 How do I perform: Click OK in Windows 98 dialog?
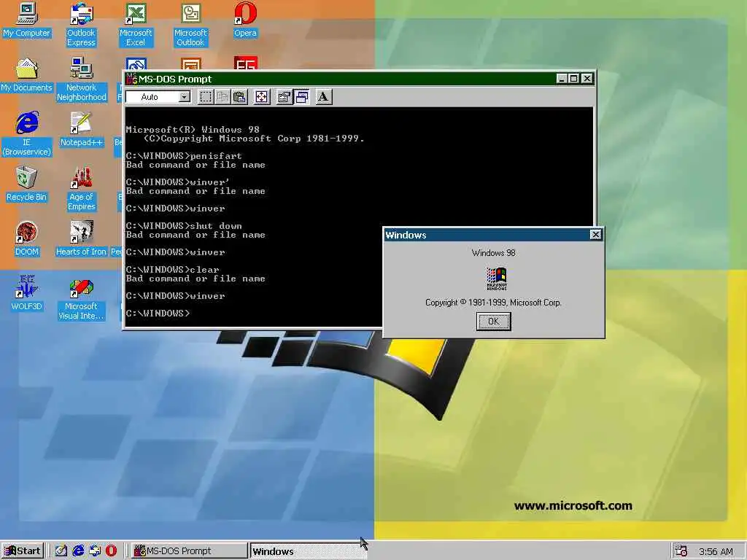494,322
